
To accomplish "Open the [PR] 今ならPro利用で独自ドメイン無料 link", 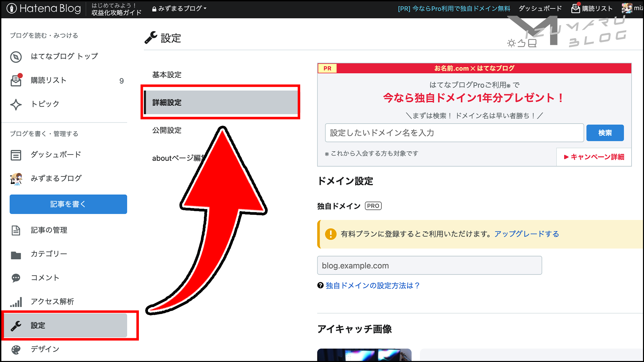I will 454,9.
